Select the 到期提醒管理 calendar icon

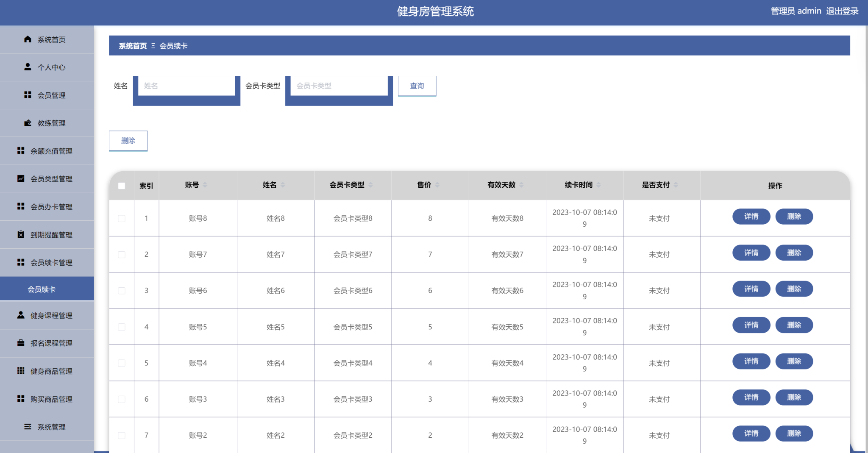pos(20,234)
